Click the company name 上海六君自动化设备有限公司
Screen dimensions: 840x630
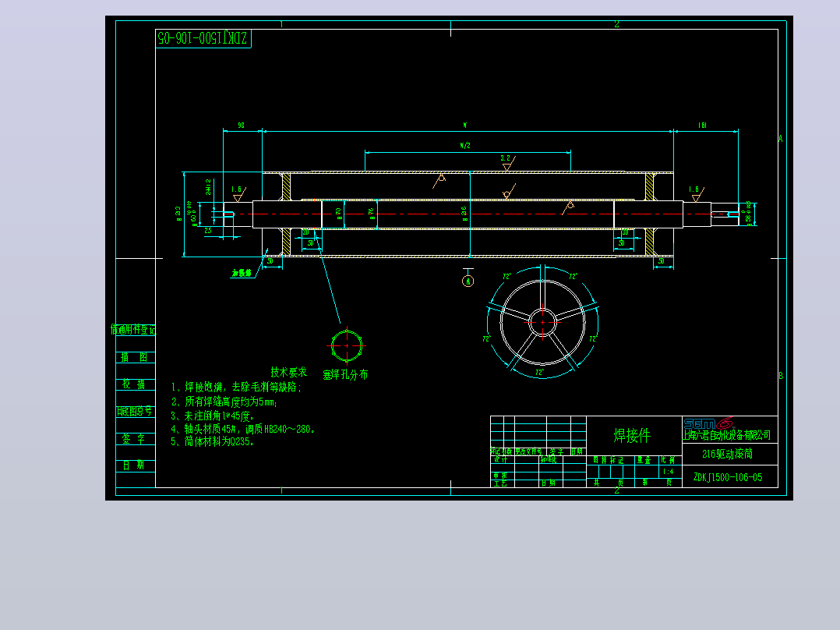pyautogui.click(x=727, y=435)
